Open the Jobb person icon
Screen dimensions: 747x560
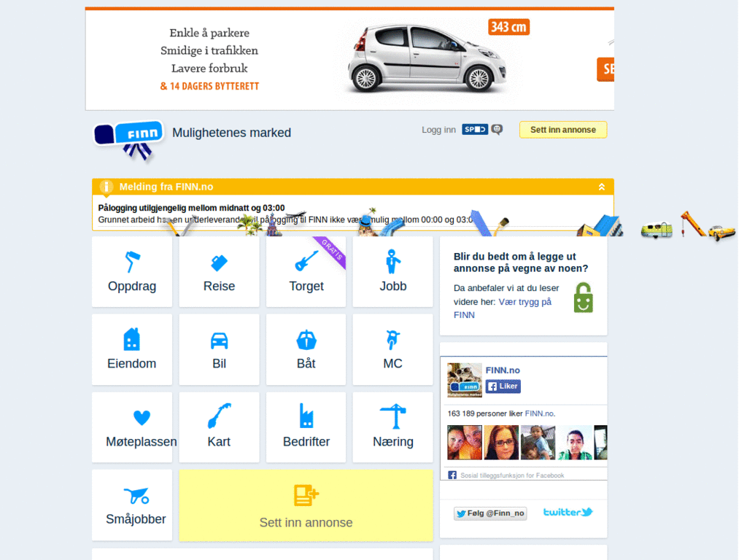pos(392,261)
